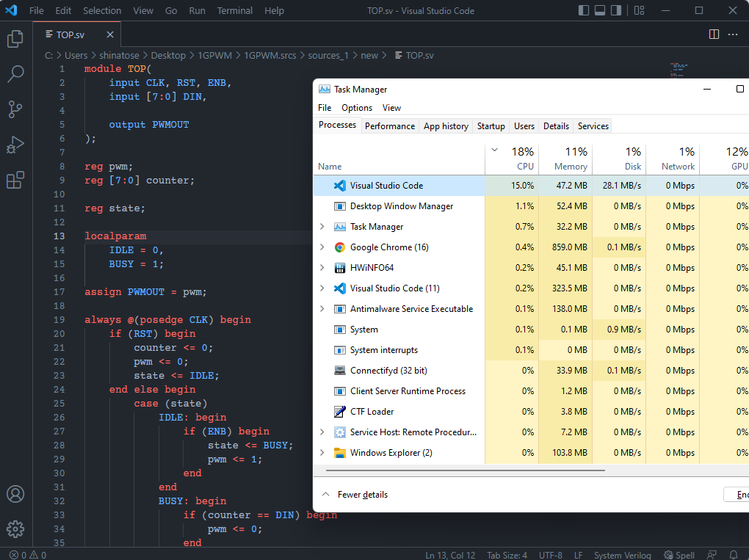Viewport: 749px width, 560px height.
Task: Expand the Google Chrome process group
Action: point(323,247)
